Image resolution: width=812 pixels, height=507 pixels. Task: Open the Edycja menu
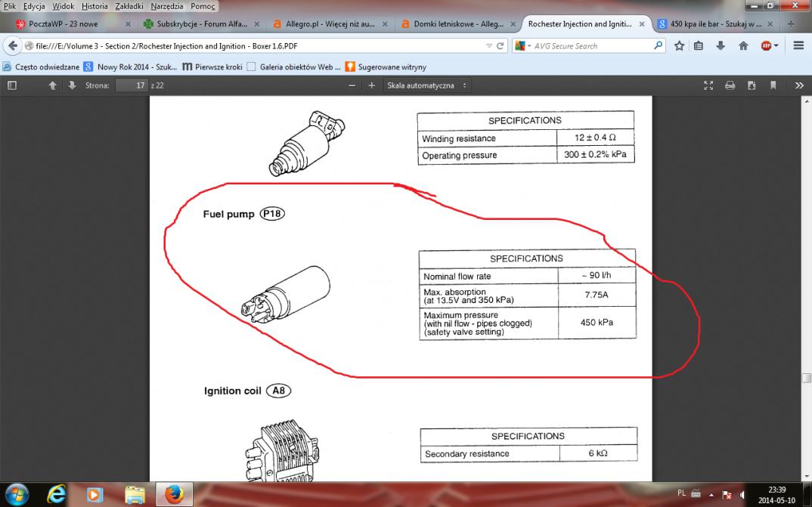pos(34,6)
